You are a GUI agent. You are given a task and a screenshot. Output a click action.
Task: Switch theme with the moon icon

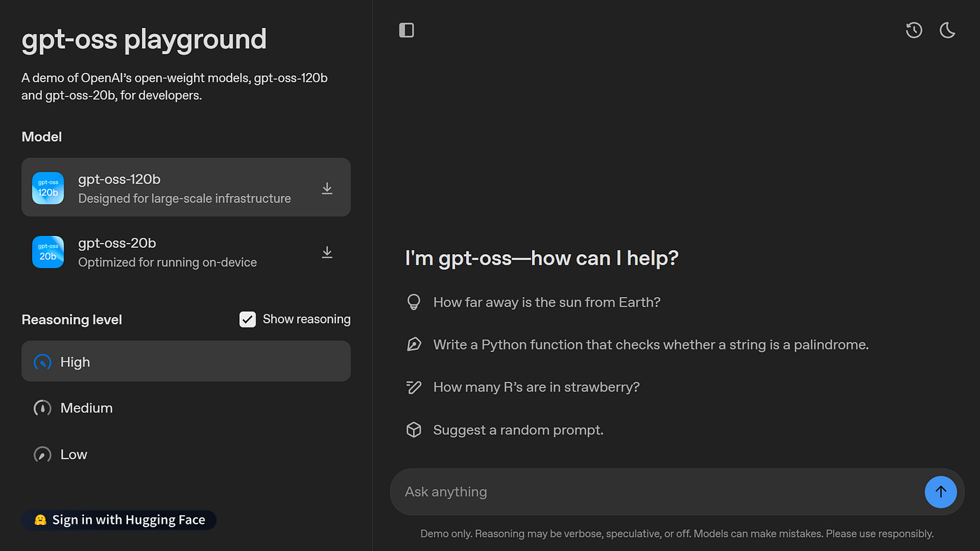pos(947,30)
